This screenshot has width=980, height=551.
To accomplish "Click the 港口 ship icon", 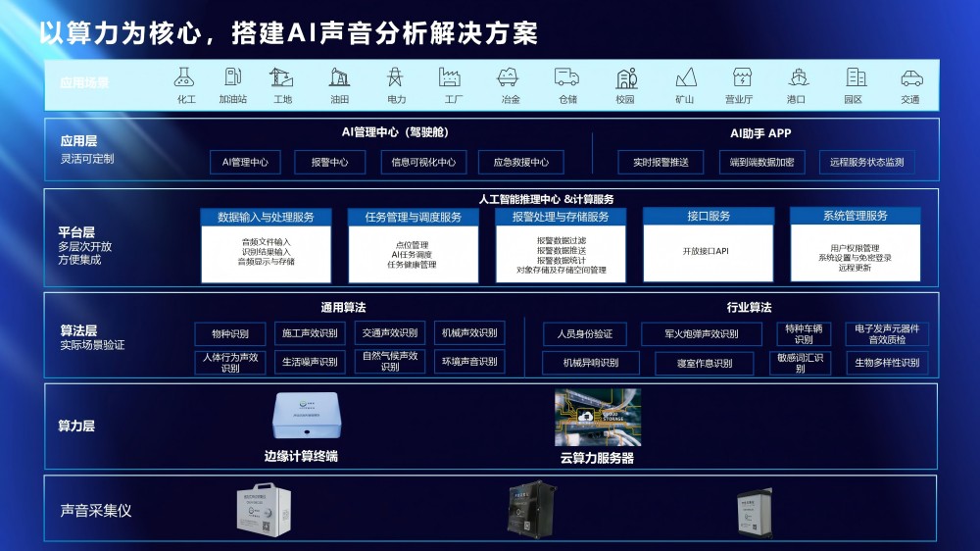I will pyautogui.click(x=796, y=77).
